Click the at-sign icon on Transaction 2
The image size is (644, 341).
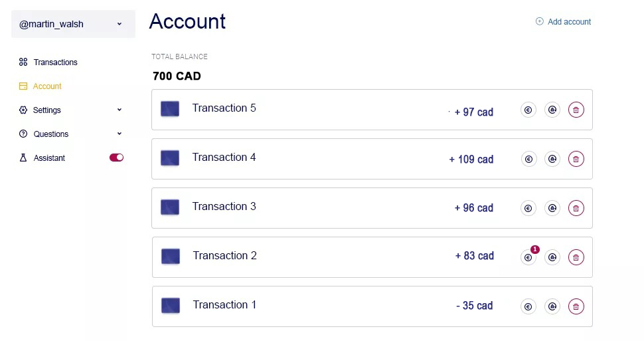coord(552,258)
